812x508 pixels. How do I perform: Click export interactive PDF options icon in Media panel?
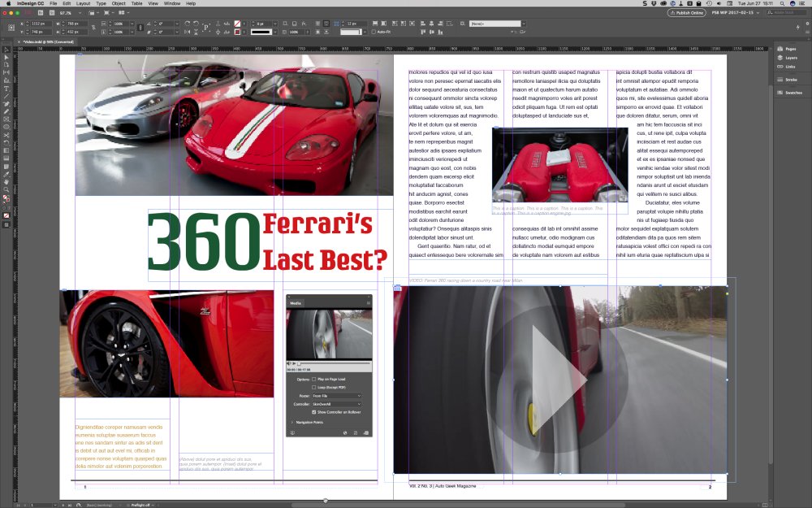click(356, 433)
